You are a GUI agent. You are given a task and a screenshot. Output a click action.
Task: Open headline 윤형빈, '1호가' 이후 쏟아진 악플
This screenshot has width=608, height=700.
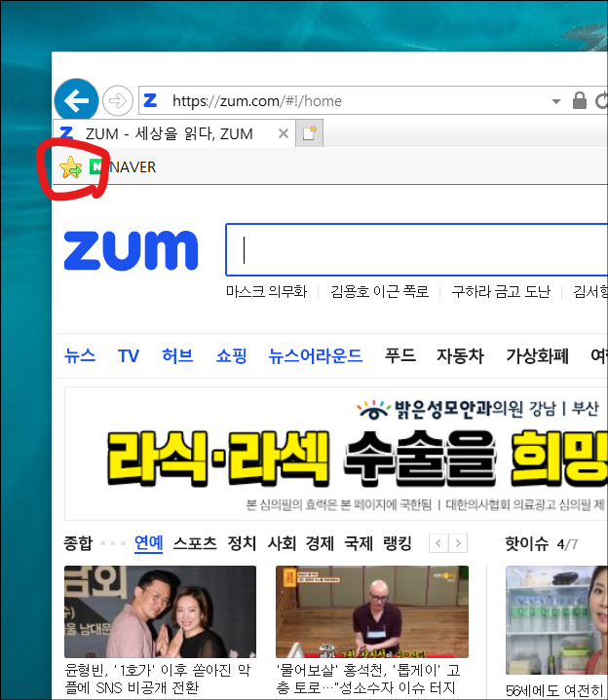158,679
